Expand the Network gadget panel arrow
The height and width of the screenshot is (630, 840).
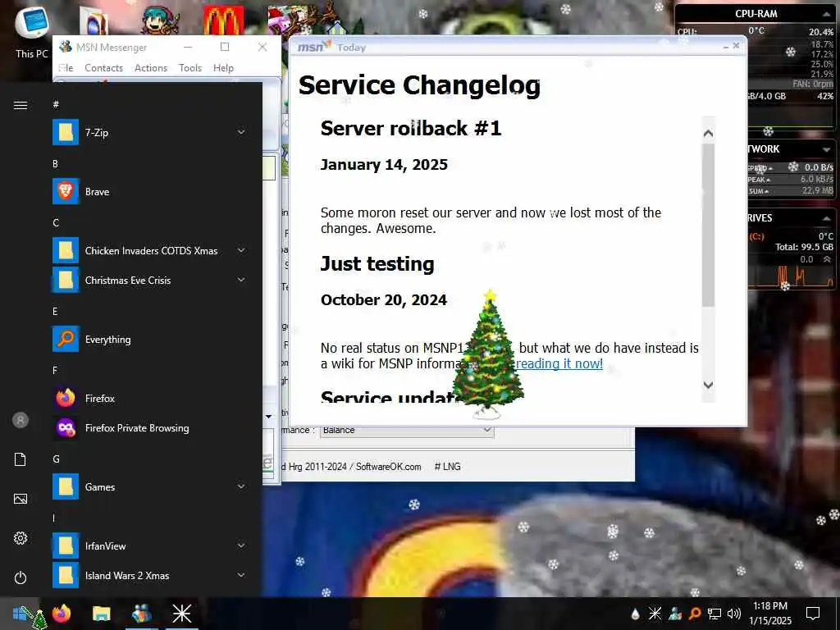[826, 149]
